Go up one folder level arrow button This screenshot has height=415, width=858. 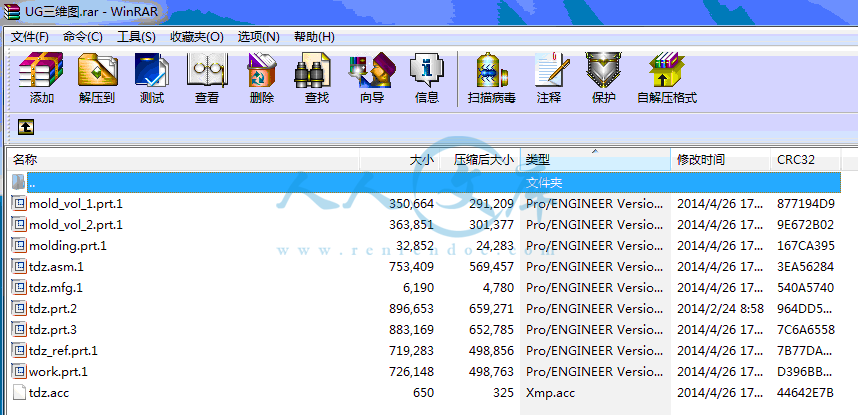point(26,127)
